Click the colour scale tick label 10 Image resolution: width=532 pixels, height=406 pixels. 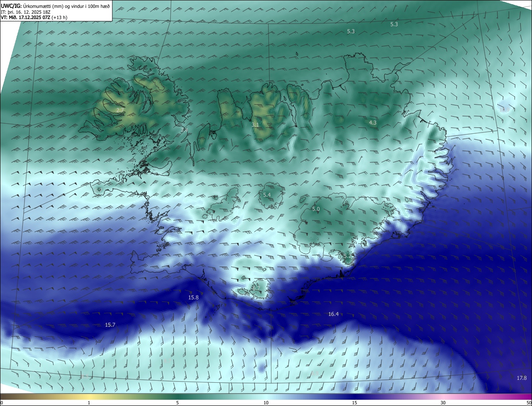point(266,403)
